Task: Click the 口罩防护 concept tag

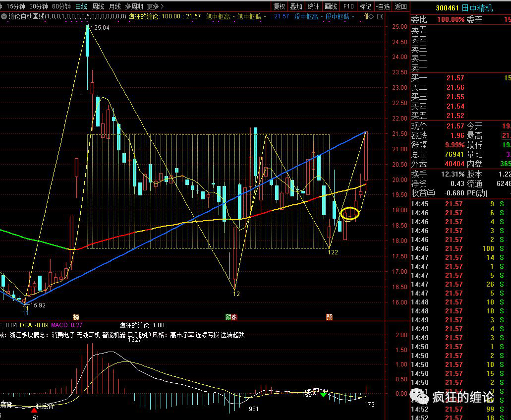Action: 139,335
